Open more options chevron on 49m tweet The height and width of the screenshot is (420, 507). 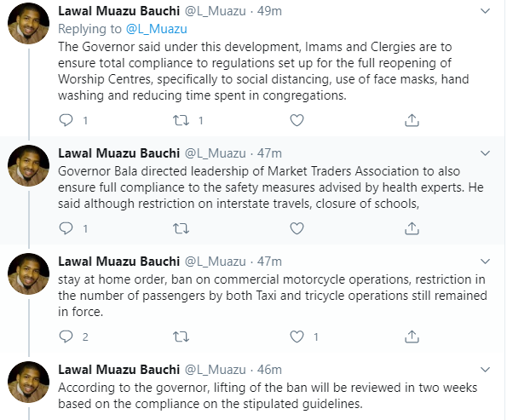click(486, 11)
